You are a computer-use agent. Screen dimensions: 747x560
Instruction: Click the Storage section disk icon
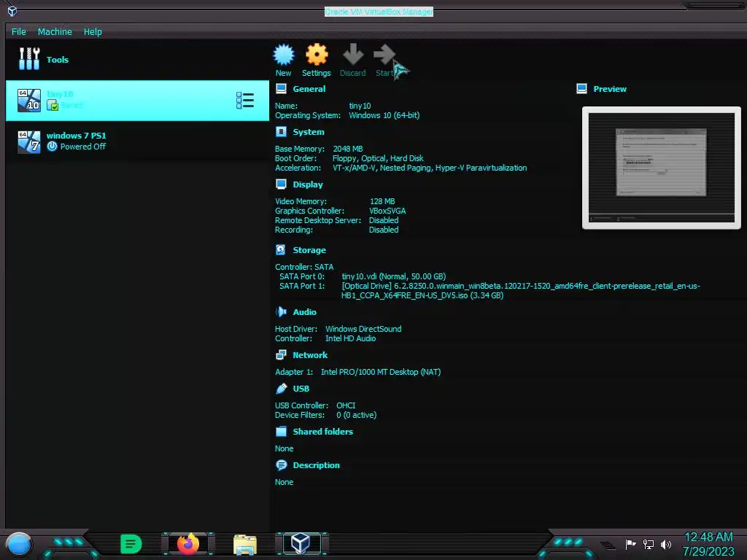click(x=281, y=250)
